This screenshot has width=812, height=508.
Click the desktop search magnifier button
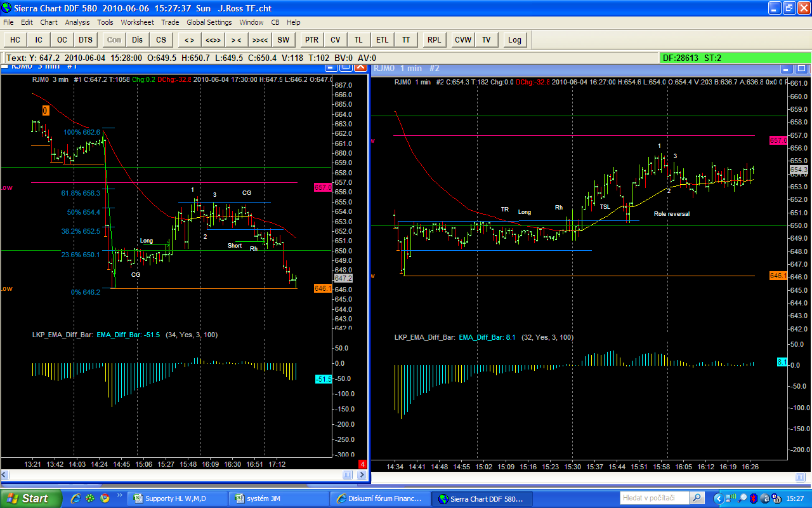[697, 498]
